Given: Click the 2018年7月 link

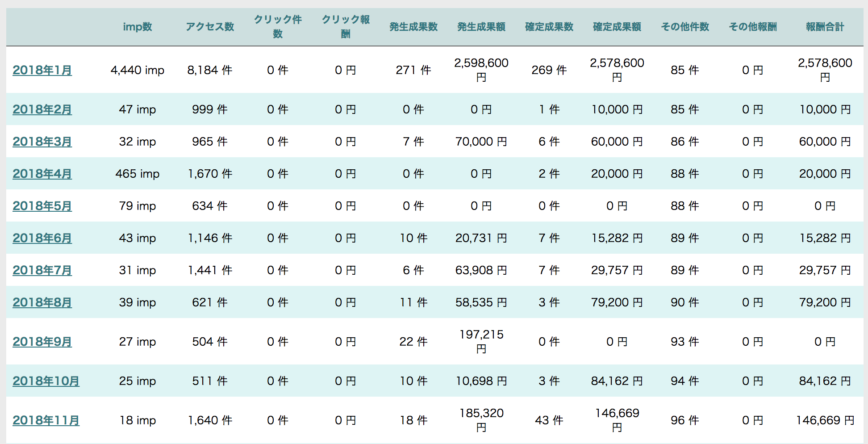Looking at the screenshot, I should pos(42,270).
